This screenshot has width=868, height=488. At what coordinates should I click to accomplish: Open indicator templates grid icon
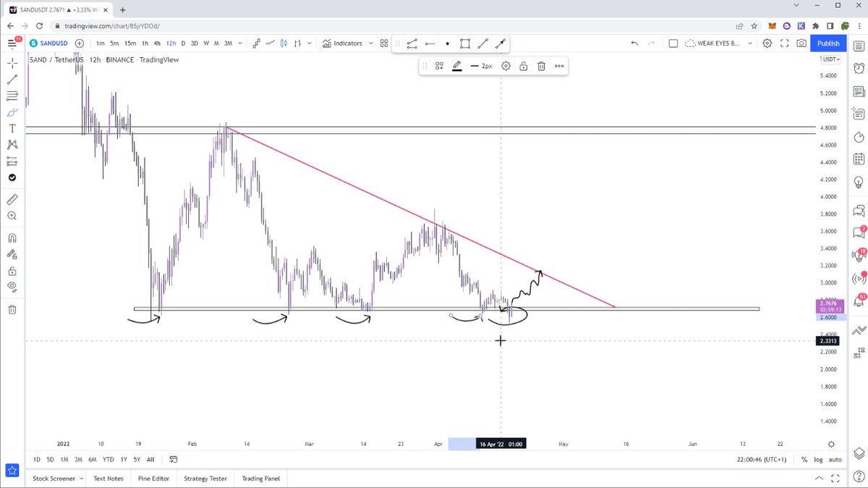pyautogui.click(x=384, y=43)
